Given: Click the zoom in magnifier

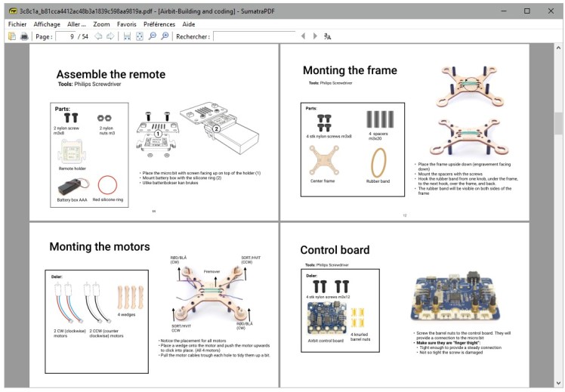Looking at the screenshot, I should tap(165, 36).
